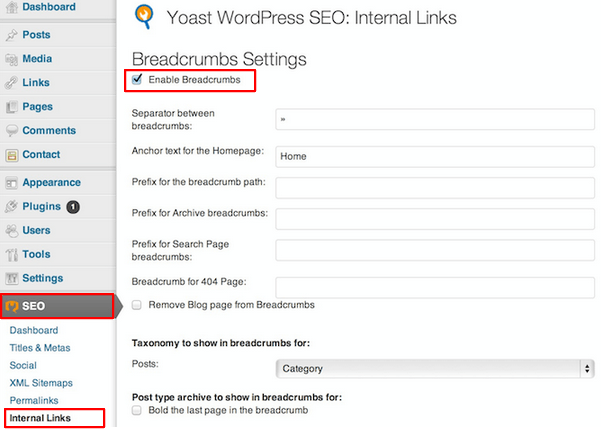601x434 pixels.
Task: Click the Breadcrumb for 404 Page field
Action: click(435, 288)
